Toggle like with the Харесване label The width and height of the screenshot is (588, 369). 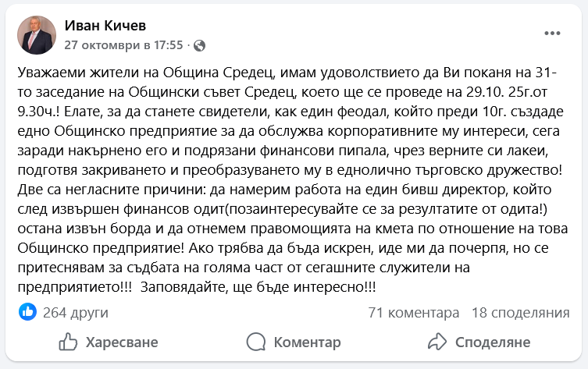[122, 342]
